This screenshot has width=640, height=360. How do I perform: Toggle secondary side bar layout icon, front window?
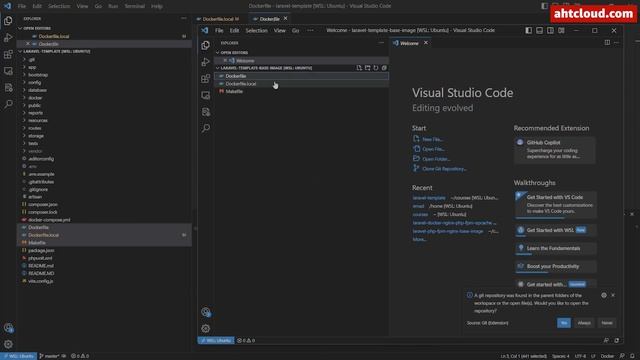coord(551,31)
